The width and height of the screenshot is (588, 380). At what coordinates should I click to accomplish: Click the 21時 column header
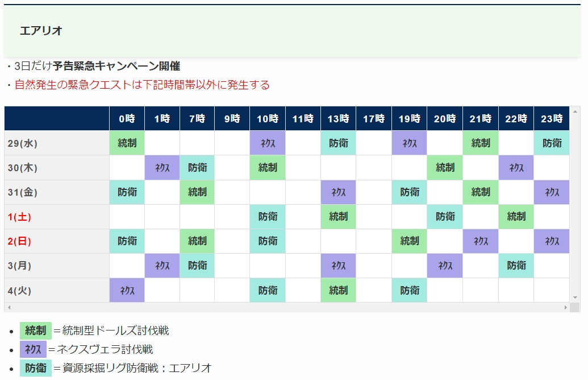point(481,119)
